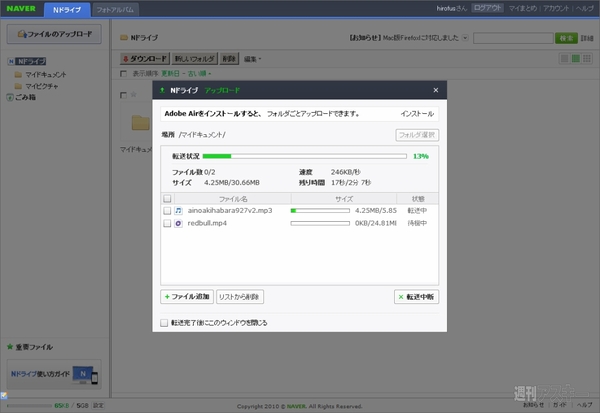Viewport: 600px width, 413px height.
Task: Open Nドライブ使い方ガイド banner
Action: (x=54, y=374)
